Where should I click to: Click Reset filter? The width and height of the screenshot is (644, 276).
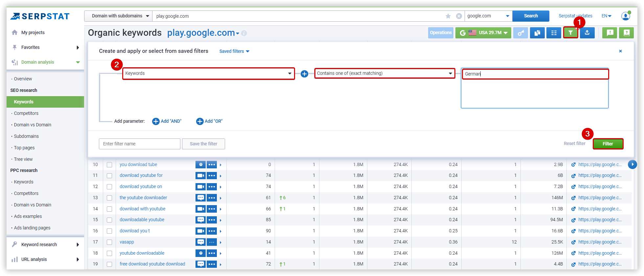(574, 144)
